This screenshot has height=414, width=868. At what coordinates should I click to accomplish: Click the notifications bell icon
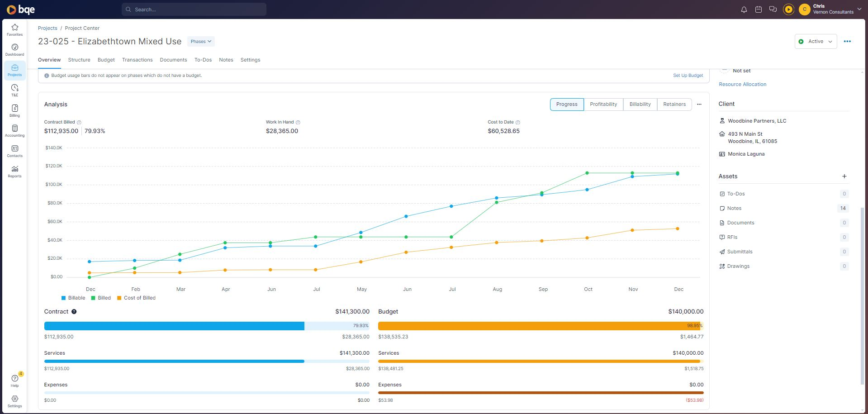pyautogui.click(x=744, y=10)
